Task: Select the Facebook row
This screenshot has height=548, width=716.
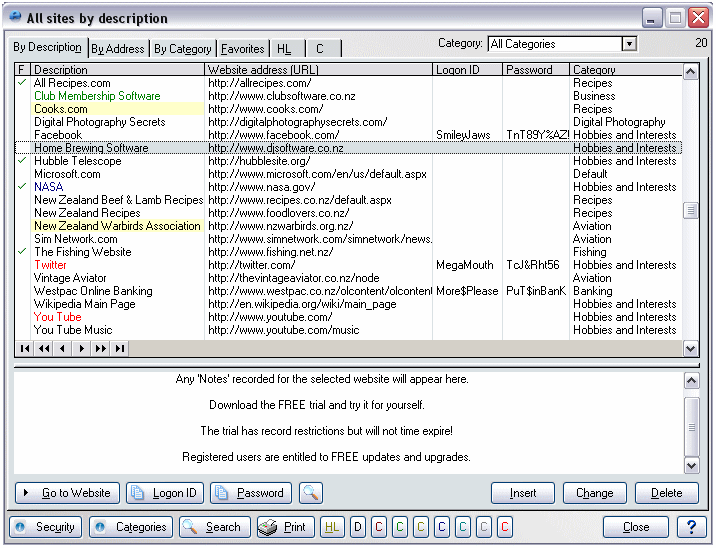Action: point(349,135)
